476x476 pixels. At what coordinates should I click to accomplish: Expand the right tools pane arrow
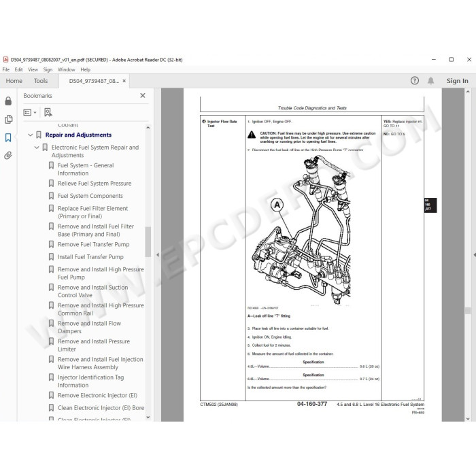tap(474, 255)
